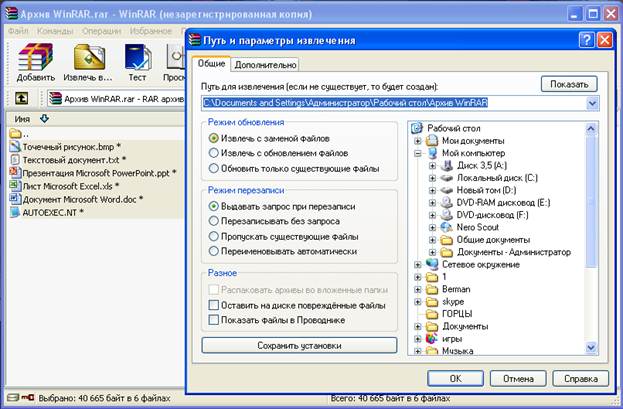Open the Операции menu
Screen dimensions: 623x409
coord(101,31)
